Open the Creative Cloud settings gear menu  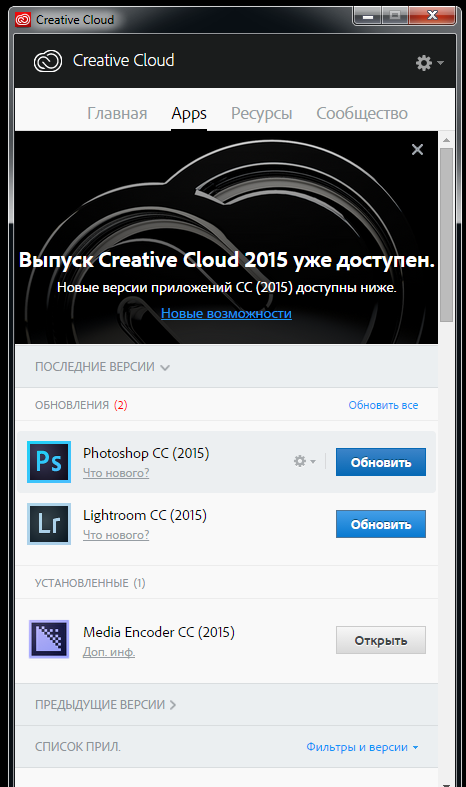[429, 63]
